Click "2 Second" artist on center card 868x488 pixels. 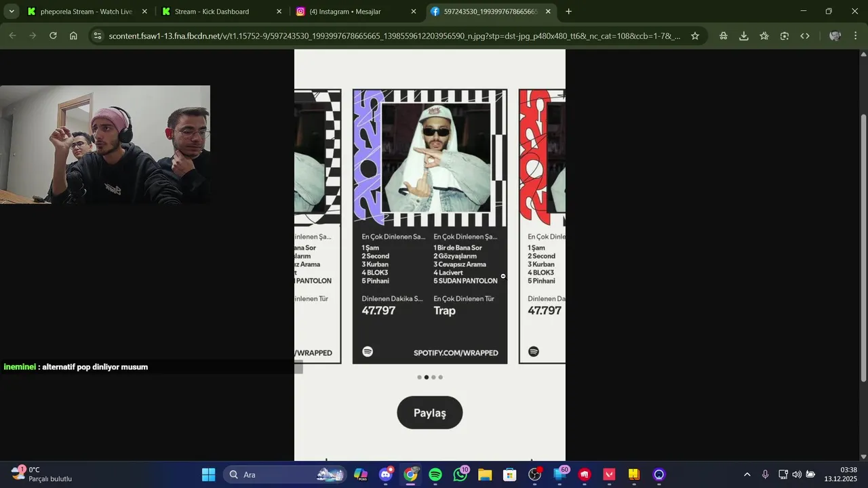tap(376, 256)
